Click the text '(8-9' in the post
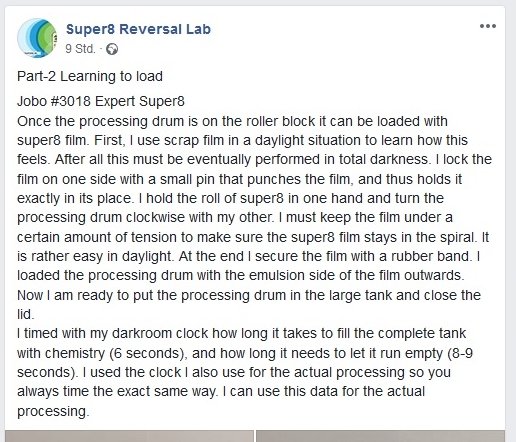Viewport: 516px width, 442px height. [x=460, y=353]
